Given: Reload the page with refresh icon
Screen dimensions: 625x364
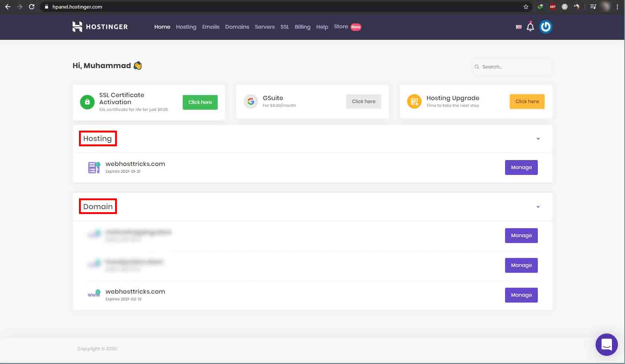Looking at the screenshot, I should (32, 7).
